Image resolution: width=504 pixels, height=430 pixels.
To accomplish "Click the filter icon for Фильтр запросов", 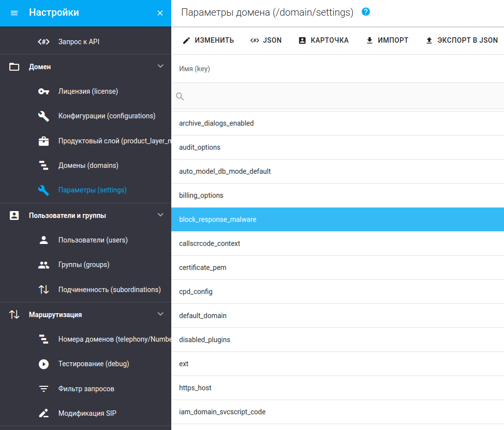I will click(44, 389).
